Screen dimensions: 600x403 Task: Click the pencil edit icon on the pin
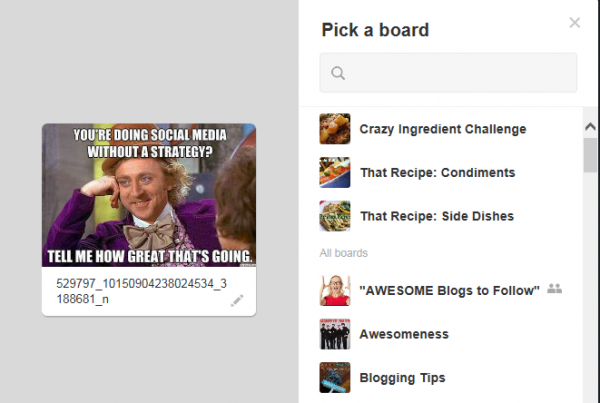pyautogui.click(x=237, y=301)
